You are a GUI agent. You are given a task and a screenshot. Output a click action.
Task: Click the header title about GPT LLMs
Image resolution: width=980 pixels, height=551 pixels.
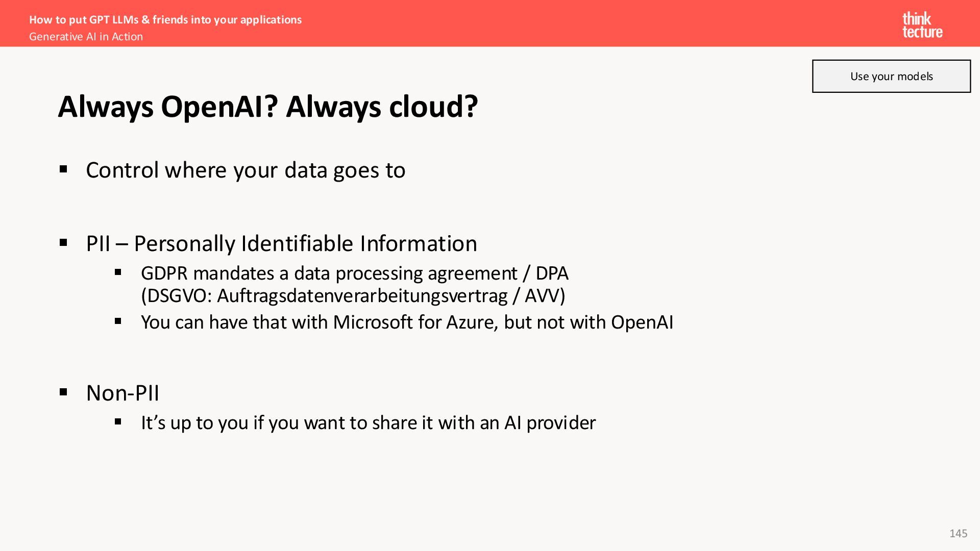point(165,20)
